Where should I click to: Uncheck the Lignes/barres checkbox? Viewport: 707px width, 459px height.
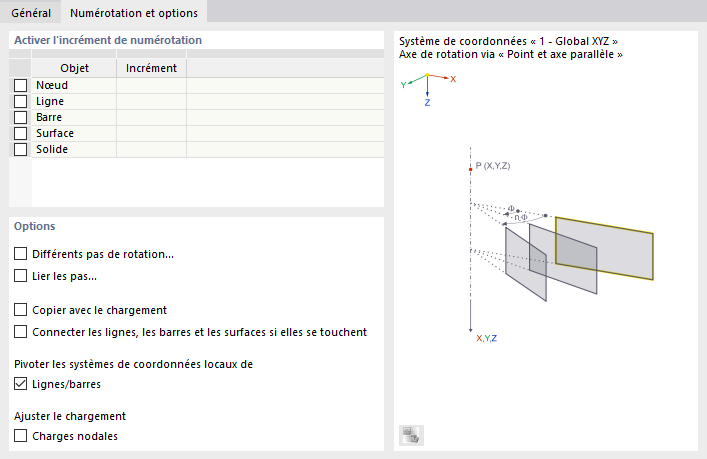click(x=21, y=384)
